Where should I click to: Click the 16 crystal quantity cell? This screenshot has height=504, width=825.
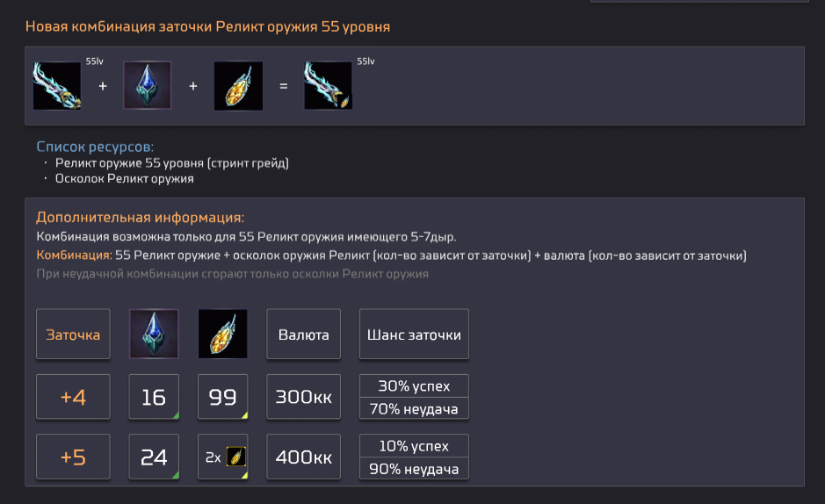pyautogui.click(x=154, y=397)
